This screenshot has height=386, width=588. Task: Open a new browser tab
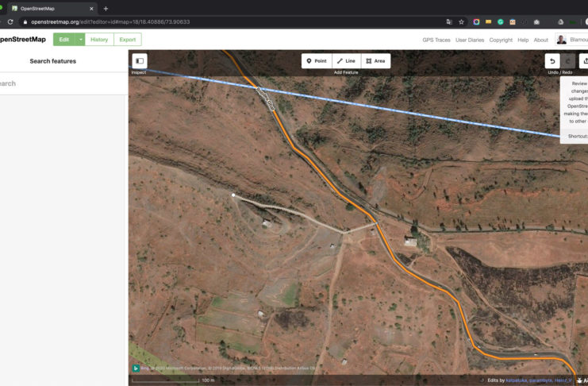(x=106, y=8)
